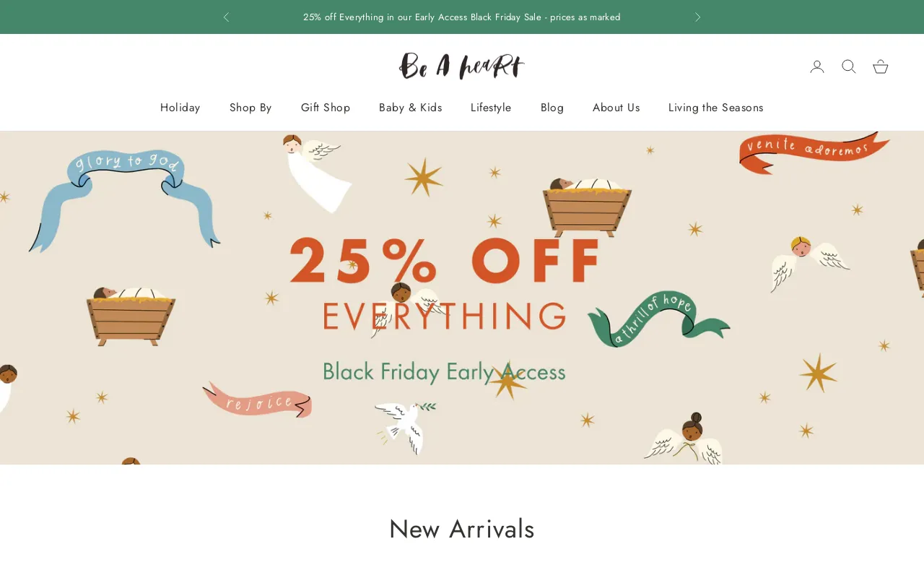
Task: Click the New Arrivals heading
Action: pyautogui.click(x=462, y=529)
